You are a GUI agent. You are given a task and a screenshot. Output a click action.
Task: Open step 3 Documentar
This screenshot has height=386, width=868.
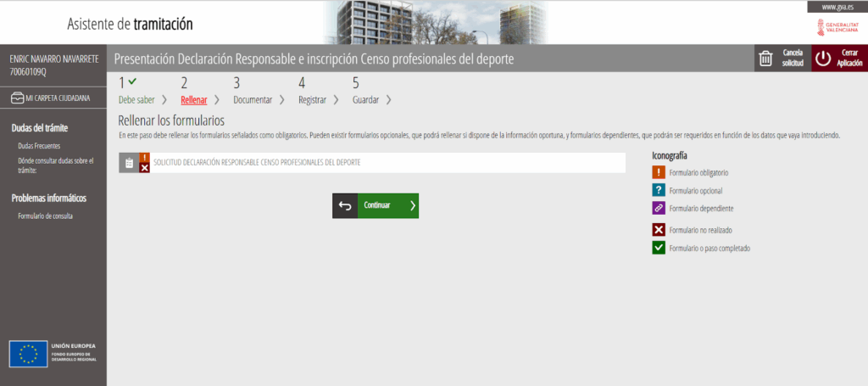(x=253, y=99)
